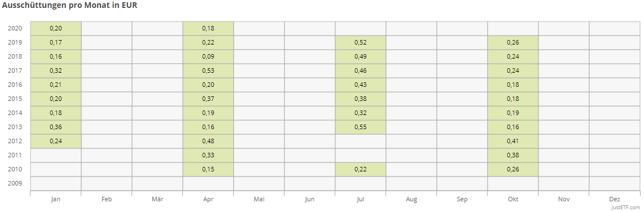Select the 2017 January value 0,32
644x212 pixels.
pos(56,70)
